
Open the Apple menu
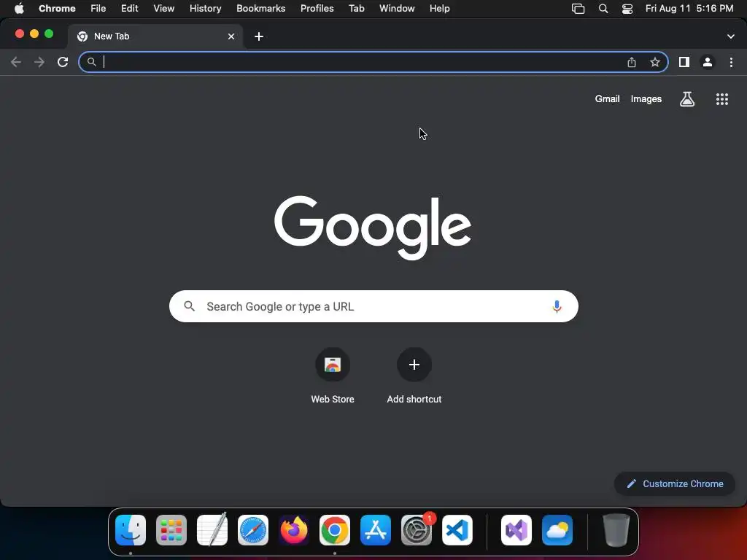(x=19, y=9)
